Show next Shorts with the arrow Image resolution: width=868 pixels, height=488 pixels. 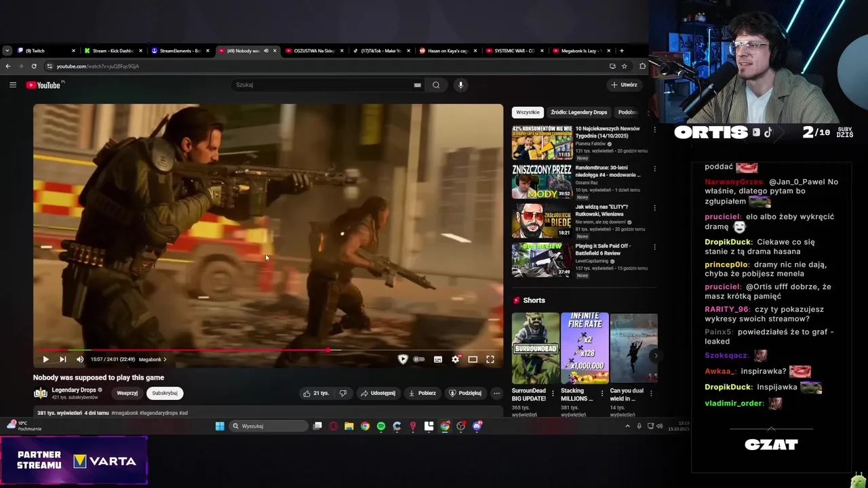point(655,355)
